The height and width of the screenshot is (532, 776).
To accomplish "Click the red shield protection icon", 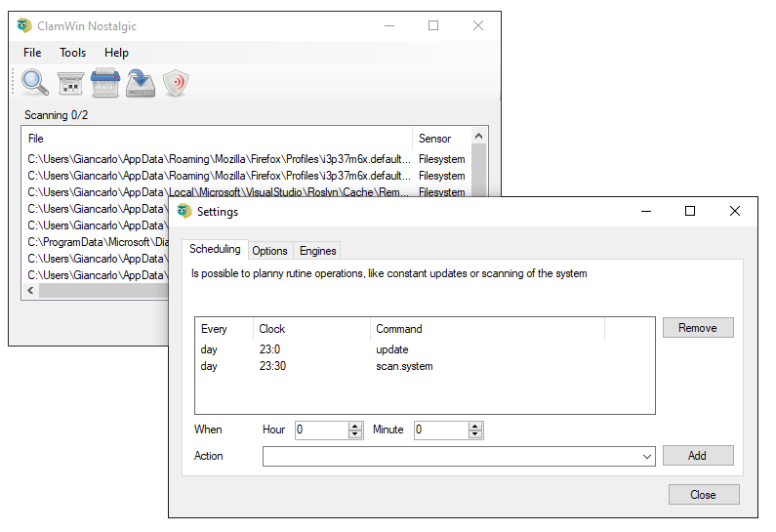I will (x=176, y=83).
